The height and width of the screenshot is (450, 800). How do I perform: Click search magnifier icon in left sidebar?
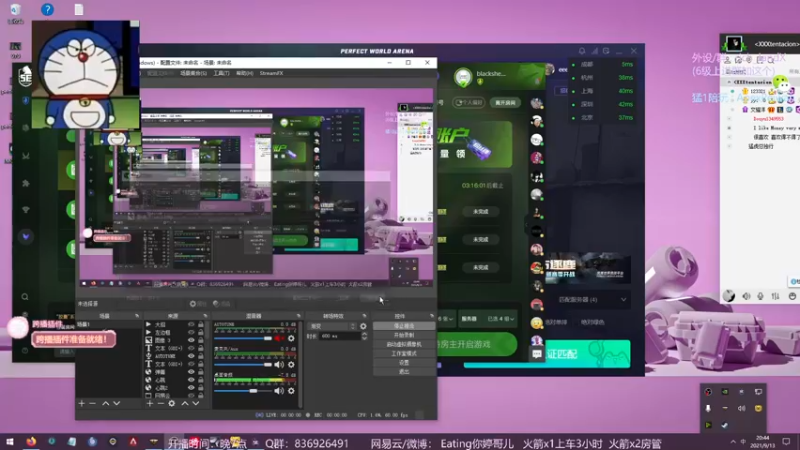click(24, 296)
